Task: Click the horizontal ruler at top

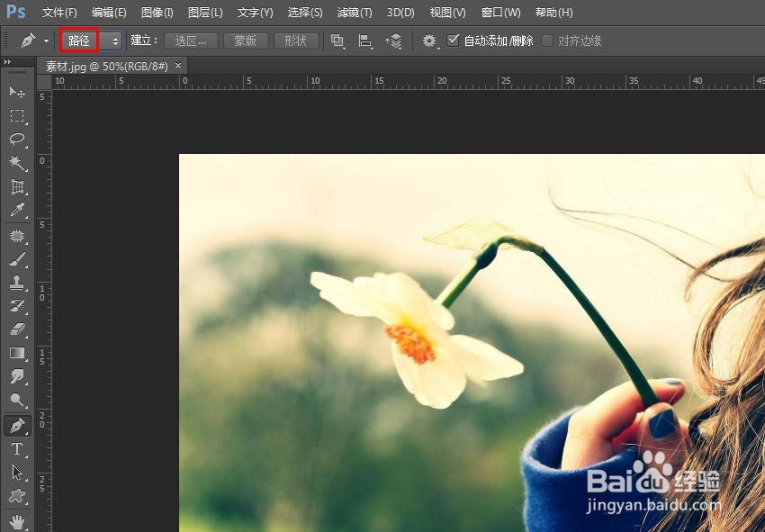Action: [x=409, y=82]
